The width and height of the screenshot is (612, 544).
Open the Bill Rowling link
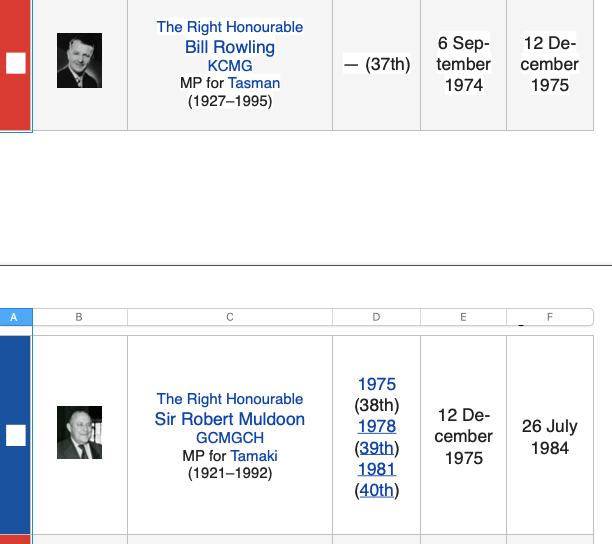[230, 47]
